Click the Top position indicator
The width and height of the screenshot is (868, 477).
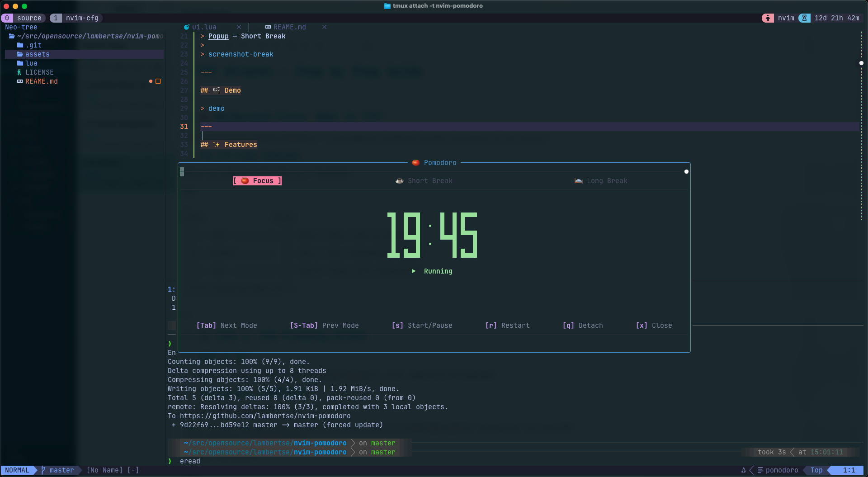coord(816,470)
